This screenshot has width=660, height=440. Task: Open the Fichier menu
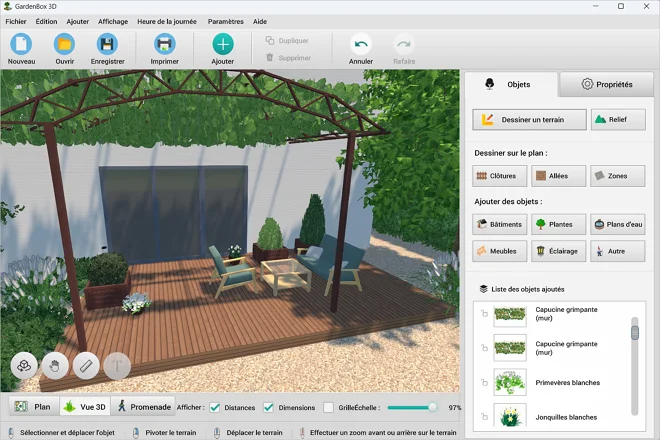(16, 21)
